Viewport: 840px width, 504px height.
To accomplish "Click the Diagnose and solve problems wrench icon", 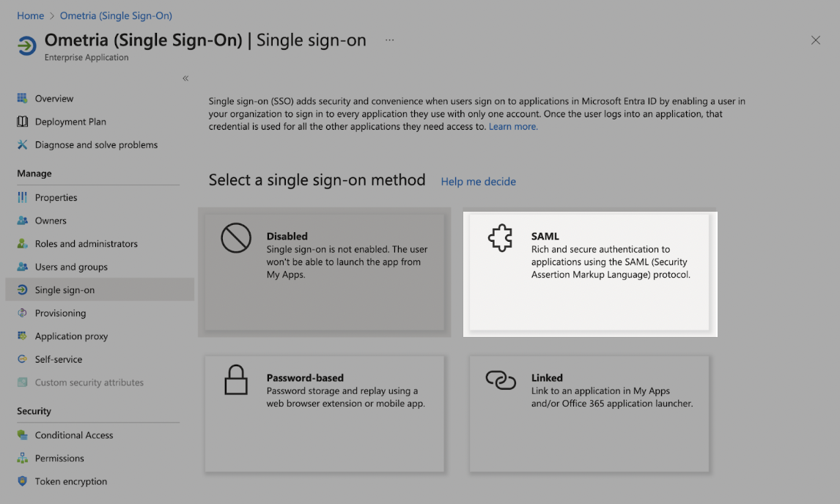I will pyautogui.click(x=22, y=144).
